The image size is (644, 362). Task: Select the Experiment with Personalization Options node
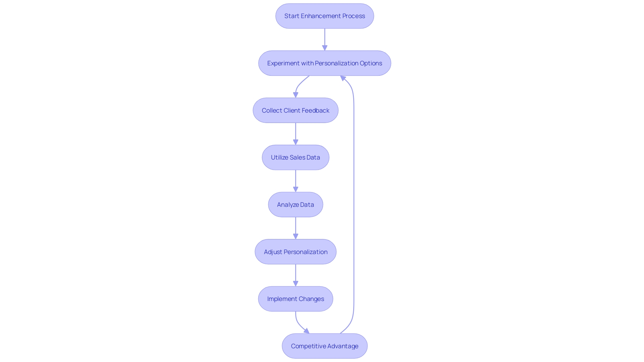point(325,63)
